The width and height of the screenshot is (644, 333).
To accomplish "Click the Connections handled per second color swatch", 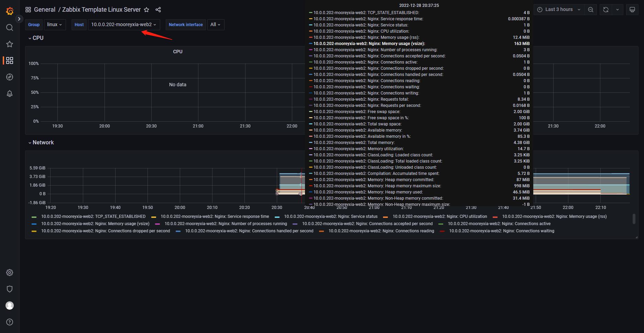I will point(178,231).
